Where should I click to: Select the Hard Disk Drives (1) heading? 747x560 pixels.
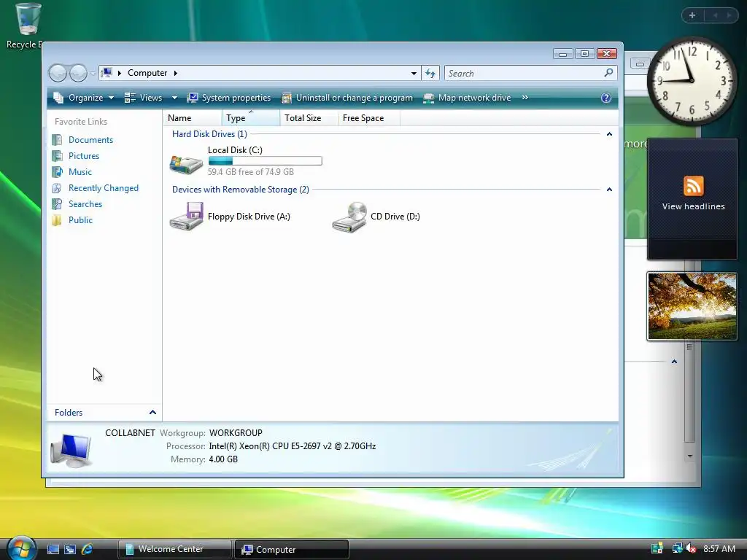[209, 134]
